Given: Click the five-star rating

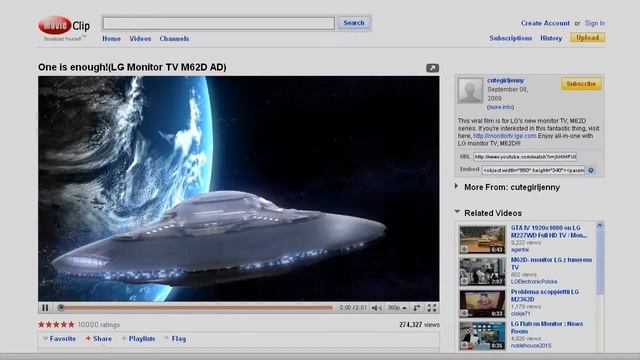Looking at the screenshot, I should 56,325.
